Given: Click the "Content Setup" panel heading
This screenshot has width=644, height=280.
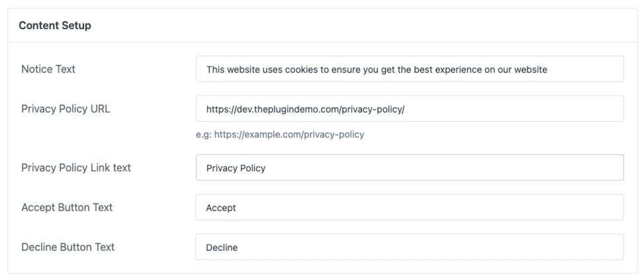Looking at the screenshot, I should 55,26.
